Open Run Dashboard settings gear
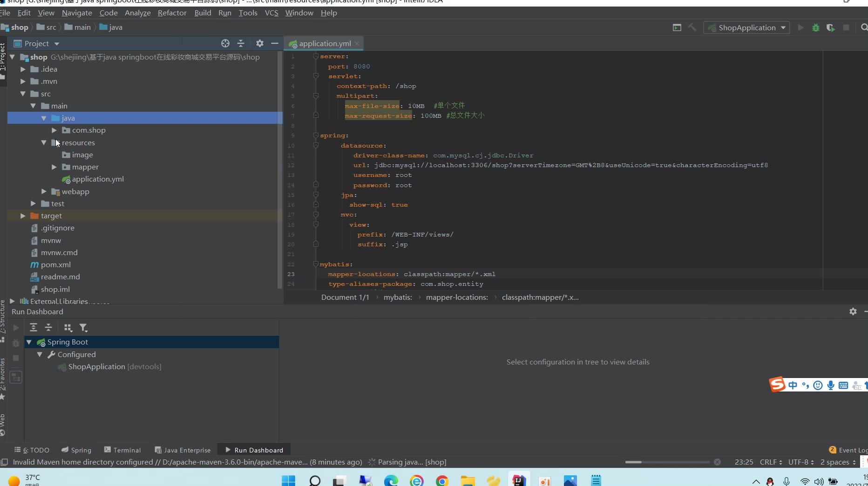The height and width of the screenshot is (486, 868). tap(853, 311)
